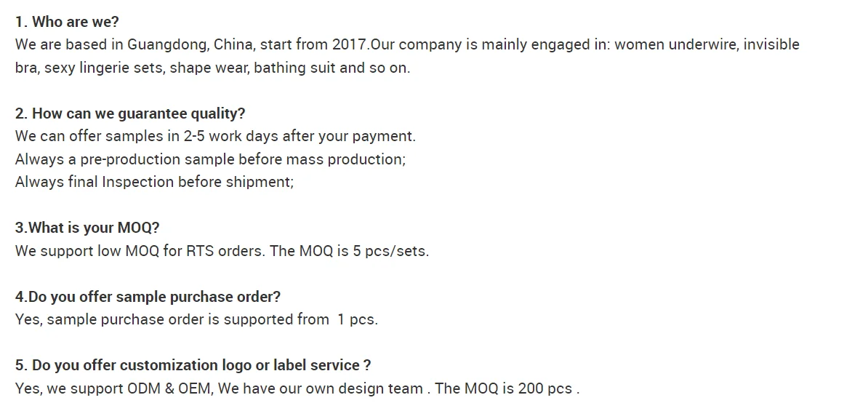Screen dimensions: 868x411
Task: Click the year '2017' in the first answer
Action: (x=349, y=44)
